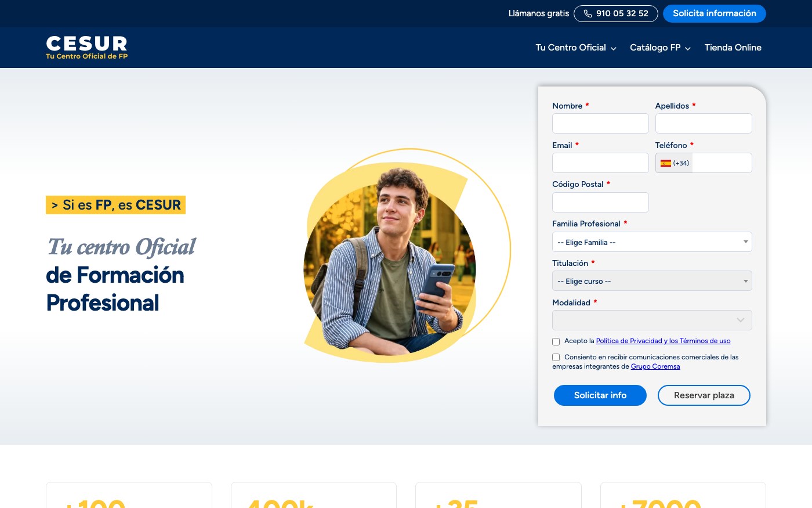Click the Spanish flag country code selector

674,163
